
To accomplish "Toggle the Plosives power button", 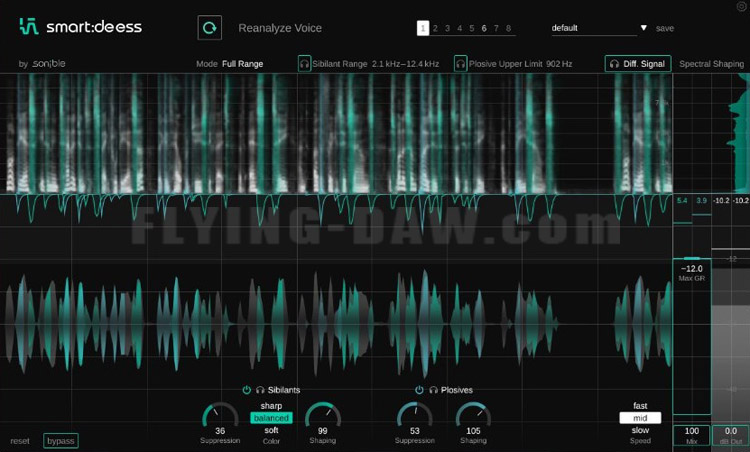I will coord(419,390).
